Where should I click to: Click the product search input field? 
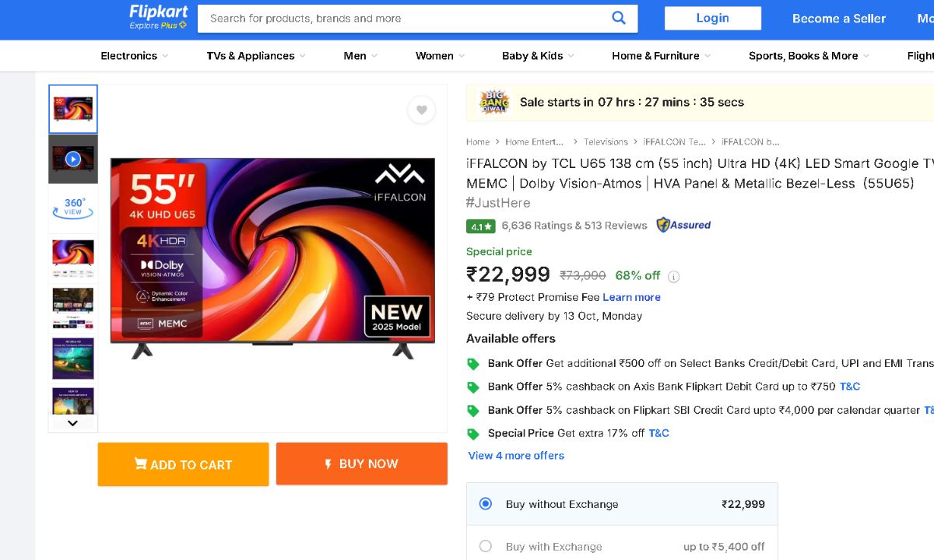point(405,19)
